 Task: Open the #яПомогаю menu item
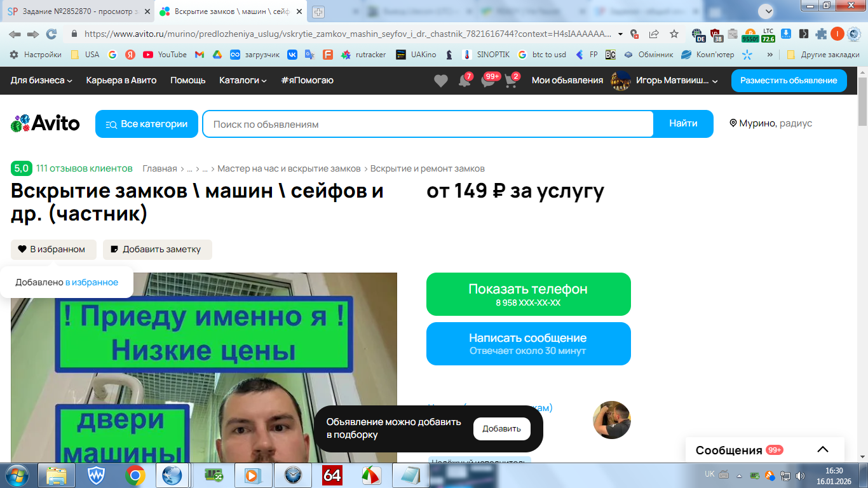point(307,80)
